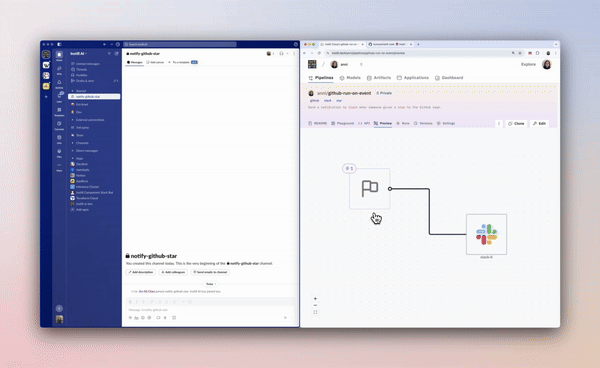The width and height of the screenshot is (600, 368).
Task: Toggle bold formatting in message composer
Action: click(130, 302)
